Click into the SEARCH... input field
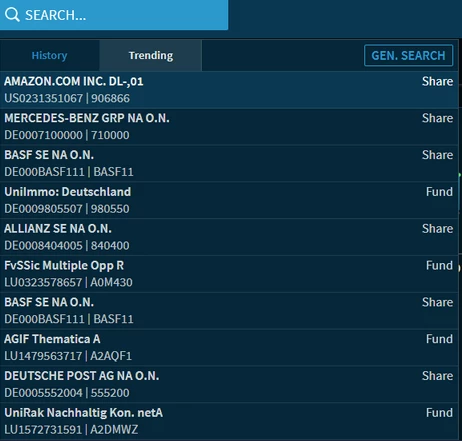This screenshot has width=462, height=441. pyautogui.click(x=114, y=15)
